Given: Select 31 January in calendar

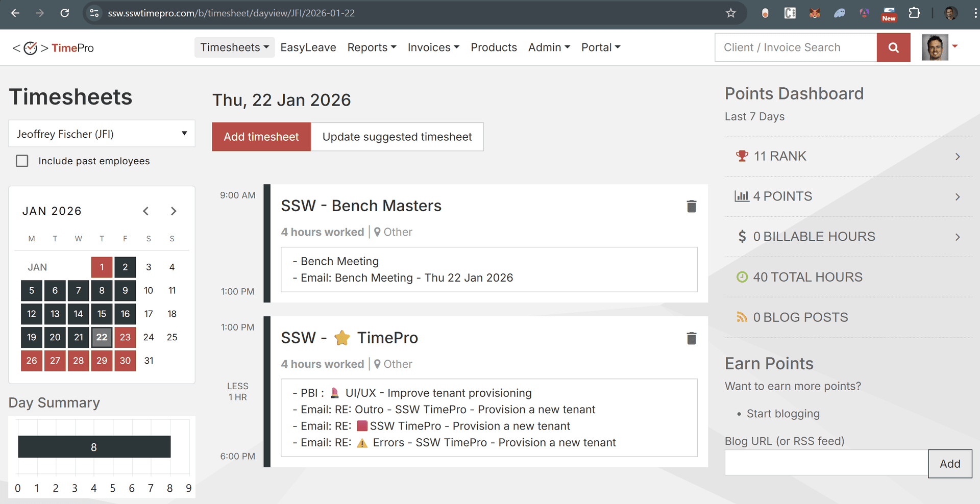Looking at the screenshot, I should pos(149,361).
